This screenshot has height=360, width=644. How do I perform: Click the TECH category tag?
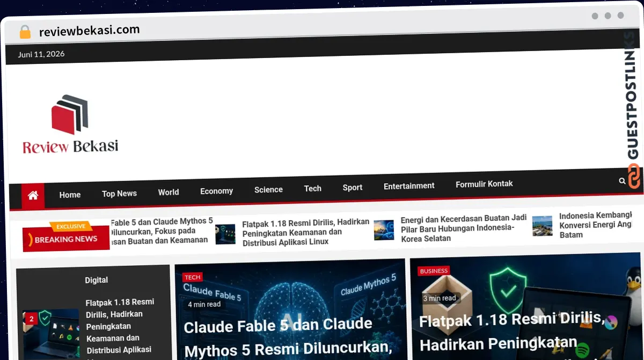pos(192,277)
